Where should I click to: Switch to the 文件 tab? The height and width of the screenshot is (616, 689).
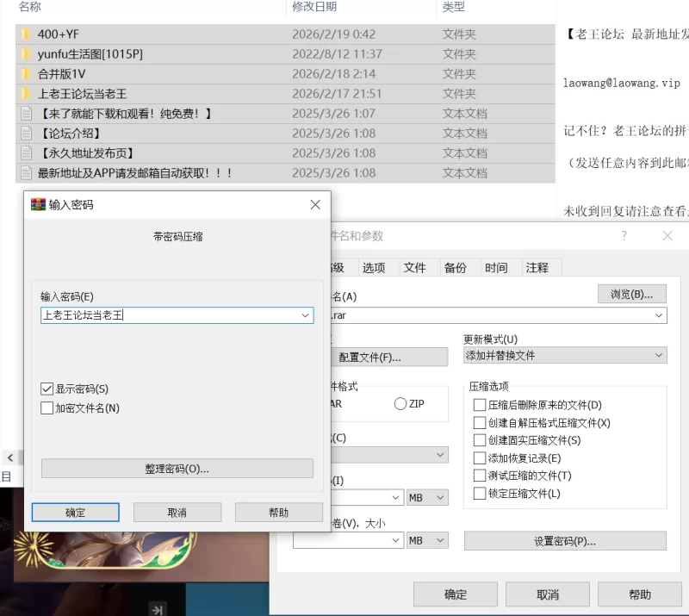(414, 267)
